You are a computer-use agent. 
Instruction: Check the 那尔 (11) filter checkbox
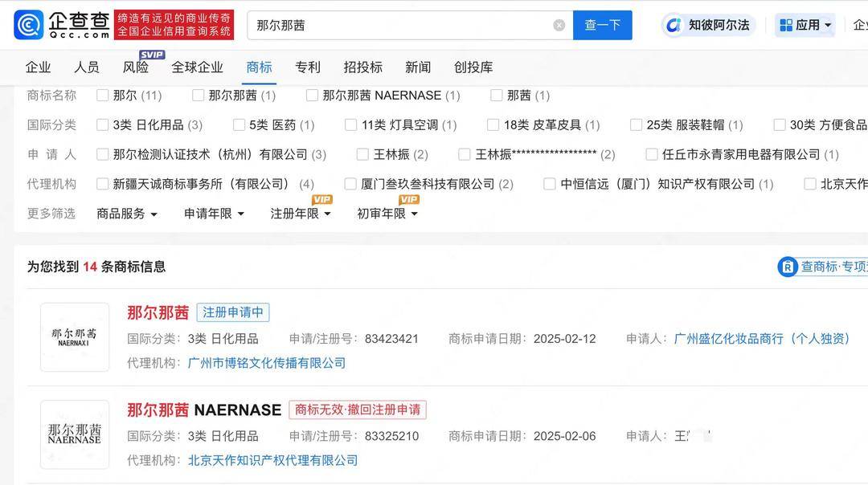pyautogui.click(x=103, y=95)
